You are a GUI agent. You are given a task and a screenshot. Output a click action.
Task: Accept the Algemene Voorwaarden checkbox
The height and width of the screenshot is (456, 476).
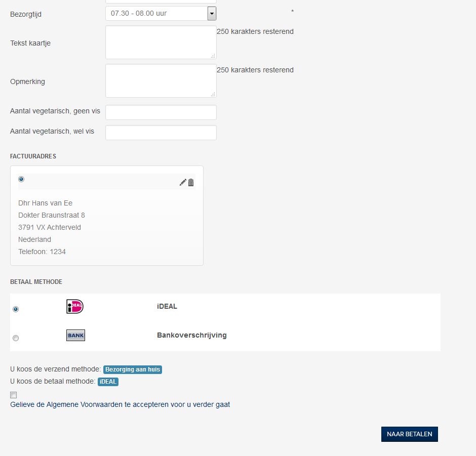[14, 395]
